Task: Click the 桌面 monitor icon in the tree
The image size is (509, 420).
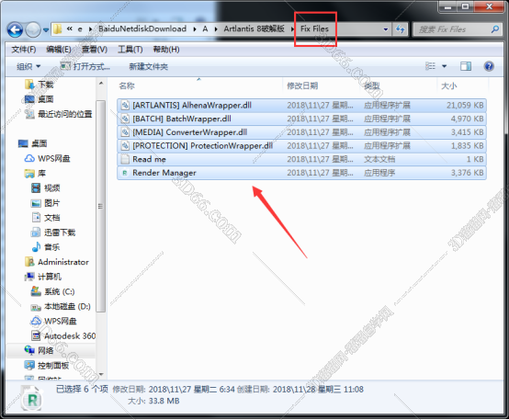Action: pyautogui.click(x=23, y=143)
